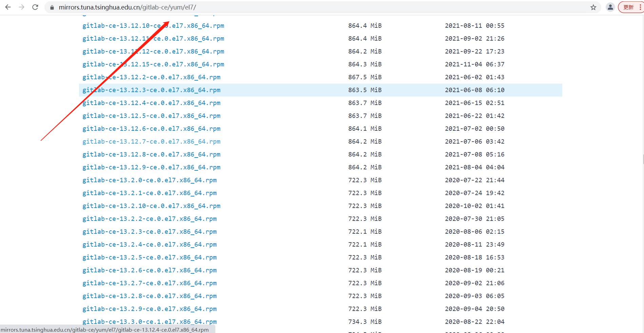Bookmark this page with the star icon
The image size is (644, 333).
pos(593,7)
